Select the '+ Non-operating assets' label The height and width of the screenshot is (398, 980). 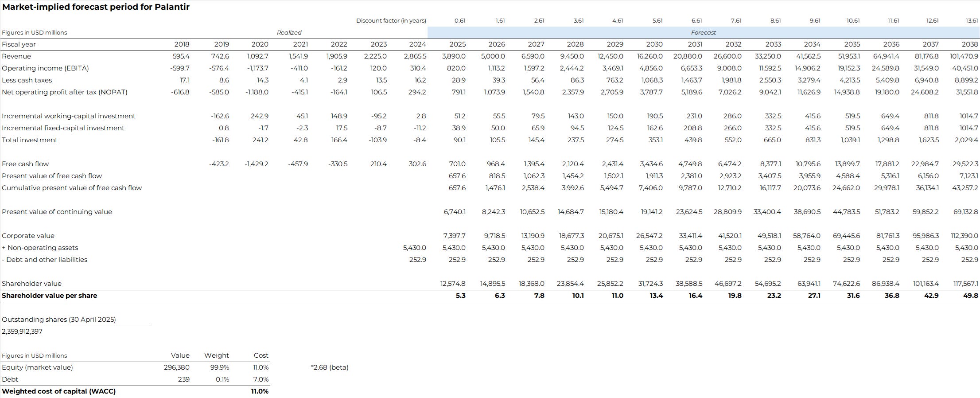(x=40, y=248)
